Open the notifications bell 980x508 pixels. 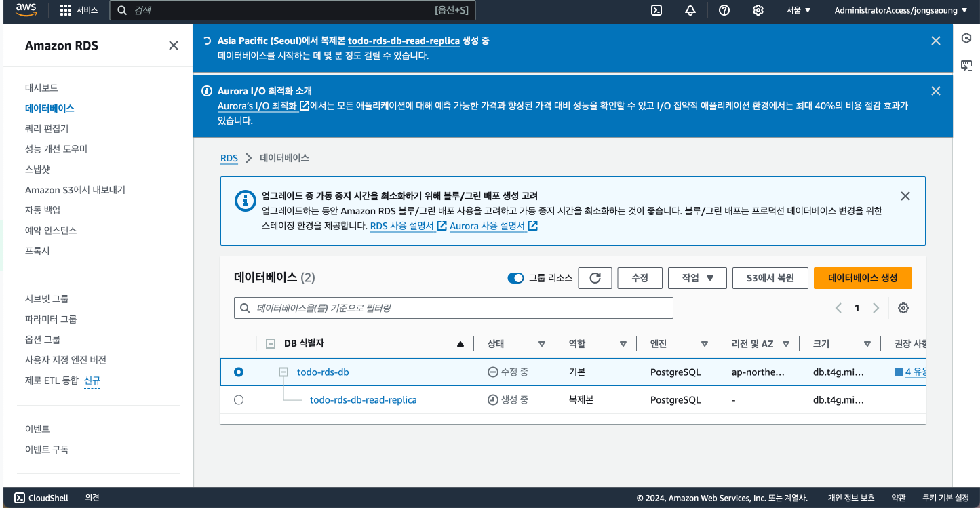690,10
